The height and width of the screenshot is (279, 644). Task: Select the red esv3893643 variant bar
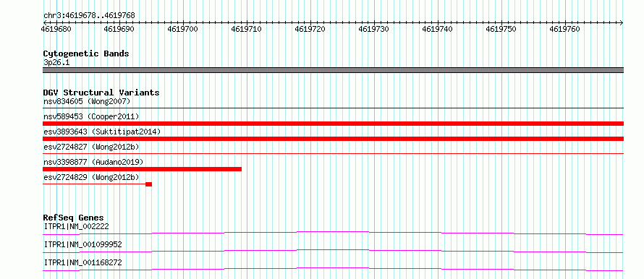coord(333,139)
